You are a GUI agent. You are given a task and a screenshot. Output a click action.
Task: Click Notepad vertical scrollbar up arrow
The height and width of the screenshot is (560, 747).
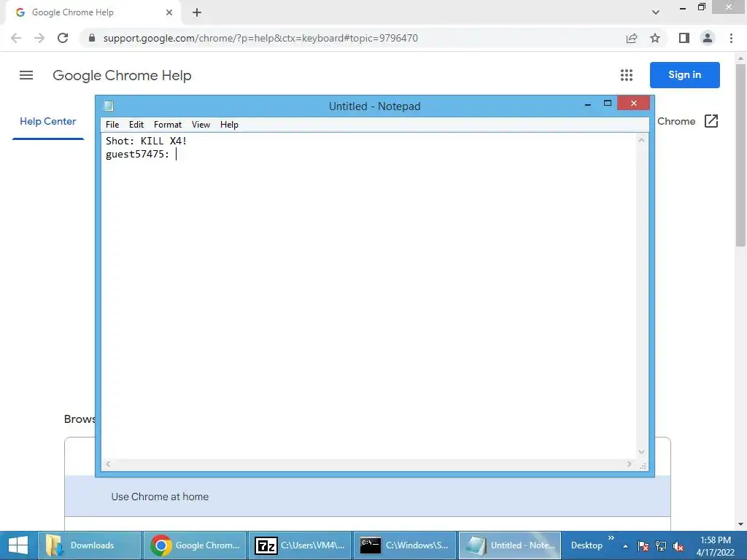(642, 140)
